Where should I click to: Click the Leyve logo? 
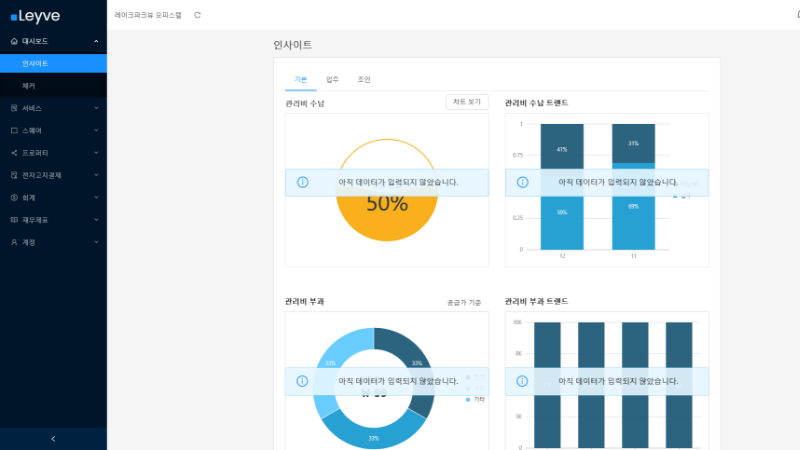(35, 16)
